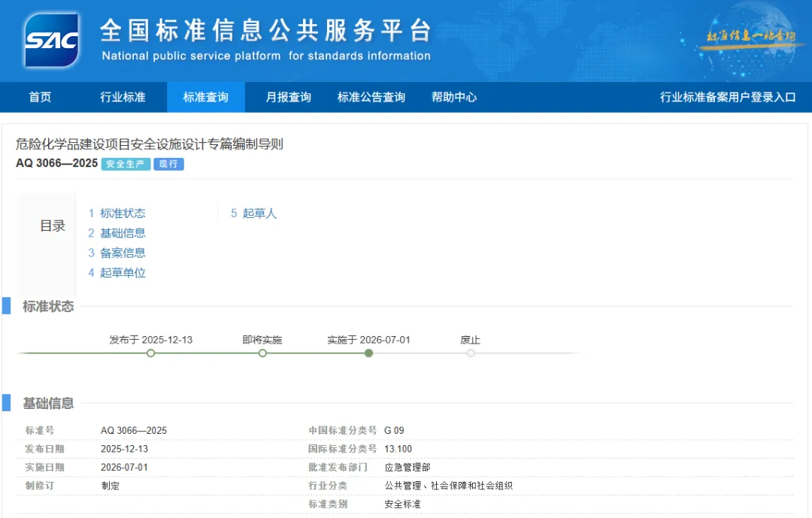812x518 pixels.
Task: Click the 即将实施 timeline node
Action: 262,353
